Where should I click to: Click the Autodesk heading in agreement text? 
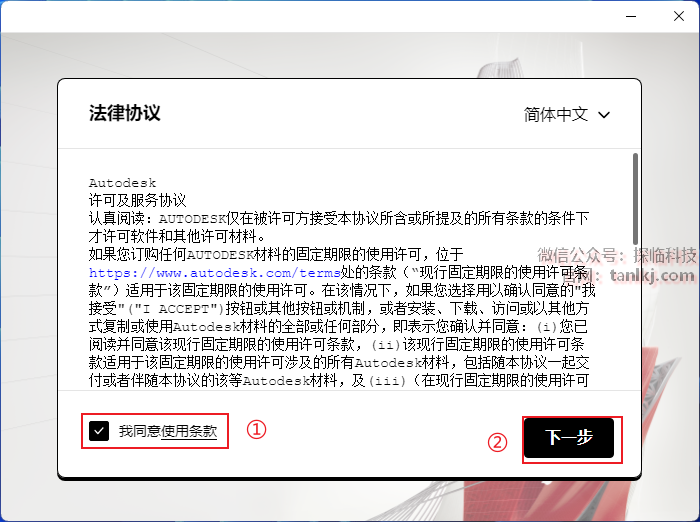coord(122,183)
